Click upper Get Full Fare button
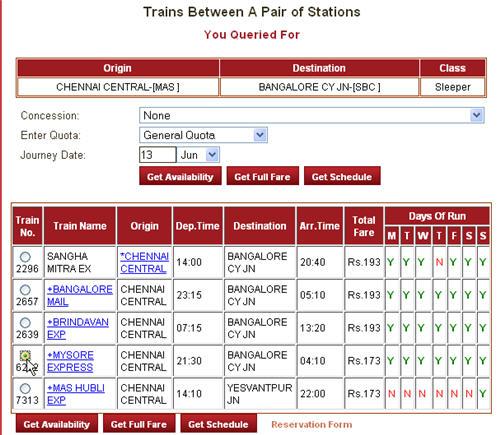The height and width of the screenshot is (435, 500). [x=262, y=176]
